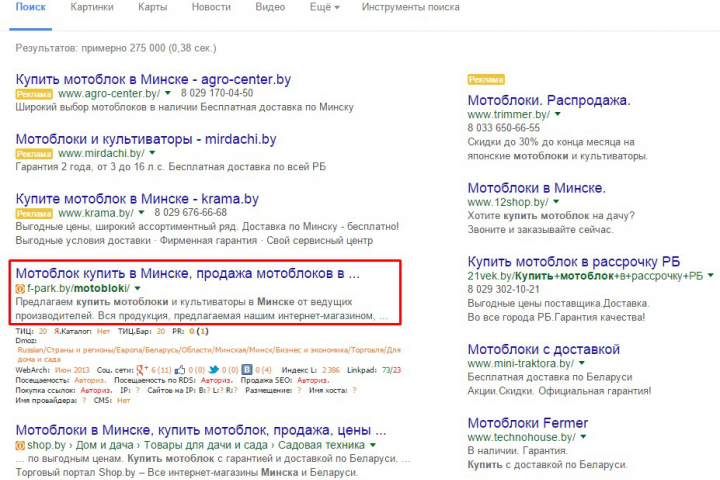Viewport: 720px width, 480px height.
Task: Click the Google+ count '6 (11)'
Action: click(161, 370)
